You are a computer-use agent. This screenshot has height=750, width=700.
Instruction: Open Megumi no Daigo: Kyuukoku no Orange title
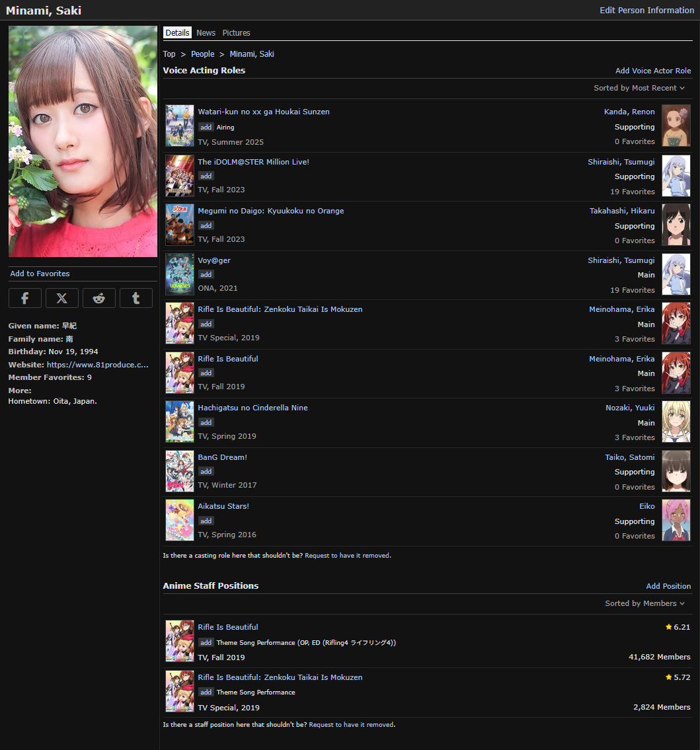(271, 211)
